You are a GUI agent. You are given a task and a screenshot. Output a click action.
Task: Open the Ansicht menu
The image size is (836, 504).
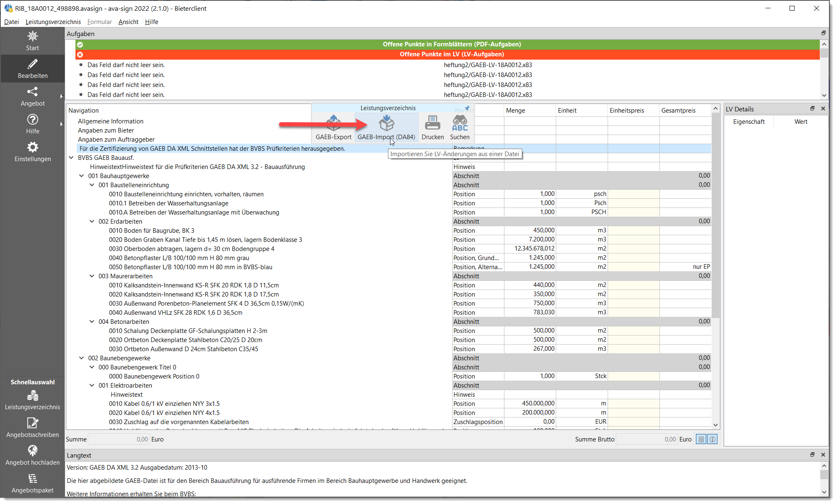128,22
